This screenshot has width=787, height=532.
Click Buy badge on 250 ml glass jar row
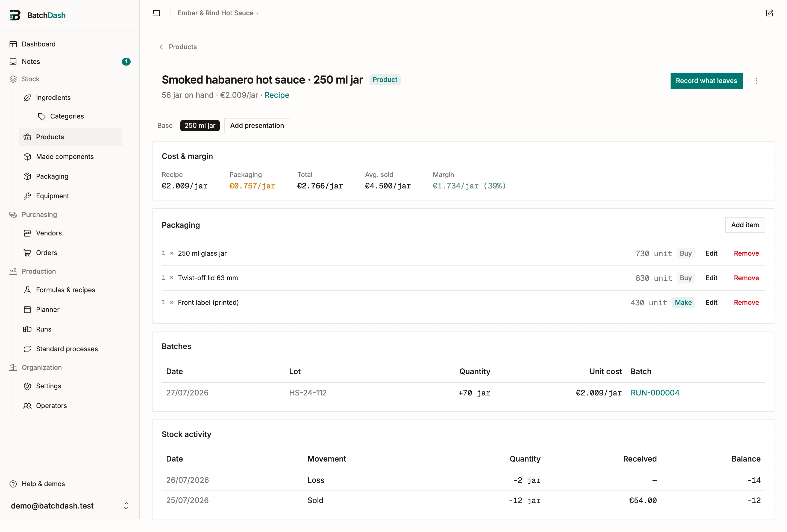(x=686, y=253)
